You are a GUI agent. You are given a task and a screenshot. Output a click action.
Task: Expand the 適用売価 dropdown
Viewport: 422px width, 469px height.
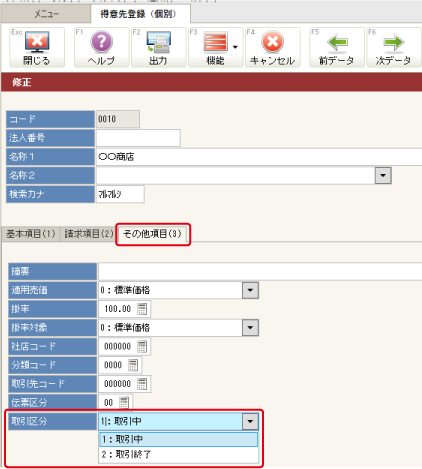click(250, 290)
